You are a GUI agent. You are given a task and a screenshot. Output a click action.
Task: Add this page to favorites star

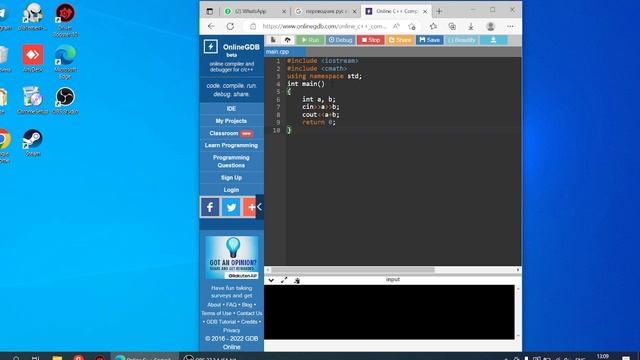pos(412,27)
